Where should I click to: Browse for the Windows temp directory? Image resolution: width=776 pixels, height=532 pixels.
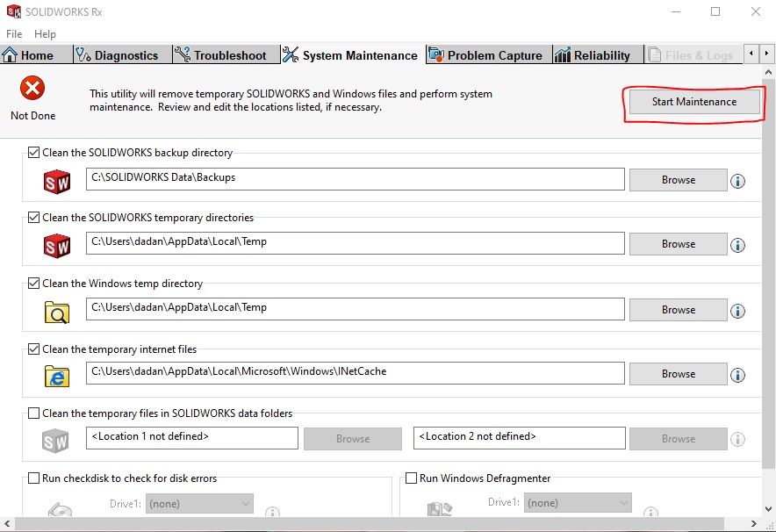(x=678, y=310)
